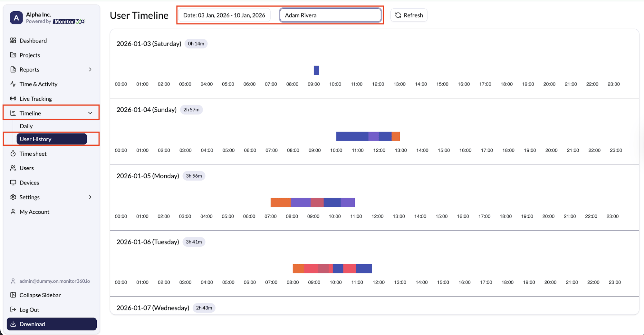Image resolution: width=644 pixels, height=335 pixels.
Task: Click the Log Out arrow icon
Action: [13, 310]
